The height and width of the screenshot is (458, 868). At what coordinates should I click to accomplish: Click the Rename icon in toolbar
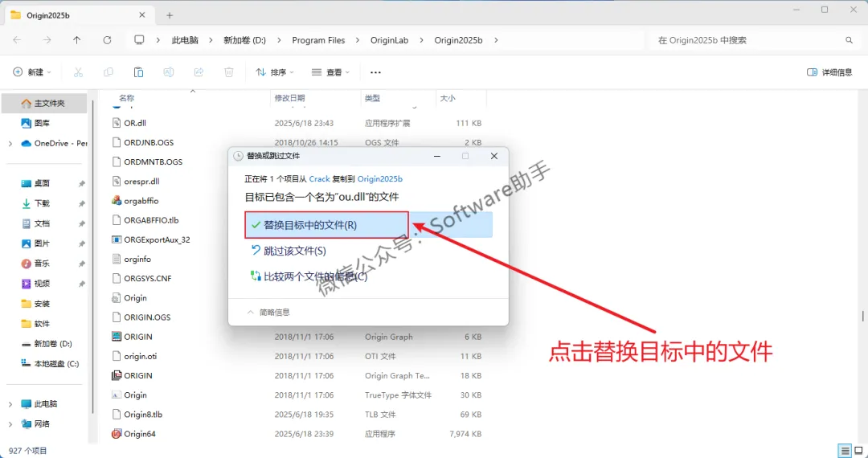tap(169, 72)
